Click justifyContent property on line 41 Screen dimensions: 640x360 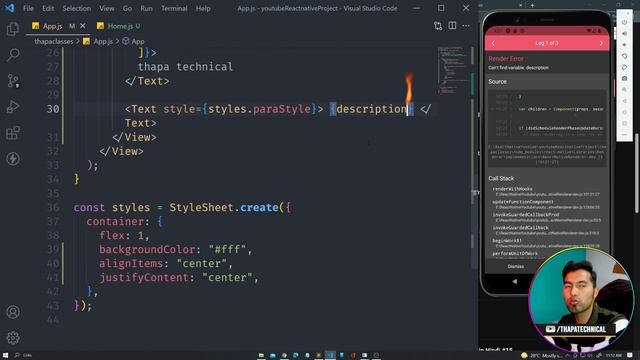144,278
